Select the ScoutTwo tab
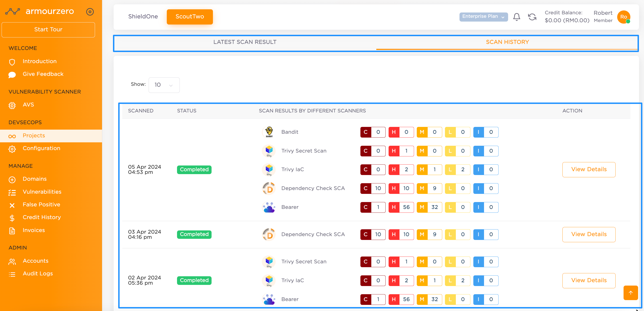Screen dimensions: 644x311 pyautogui.click(x=190, y=17)
